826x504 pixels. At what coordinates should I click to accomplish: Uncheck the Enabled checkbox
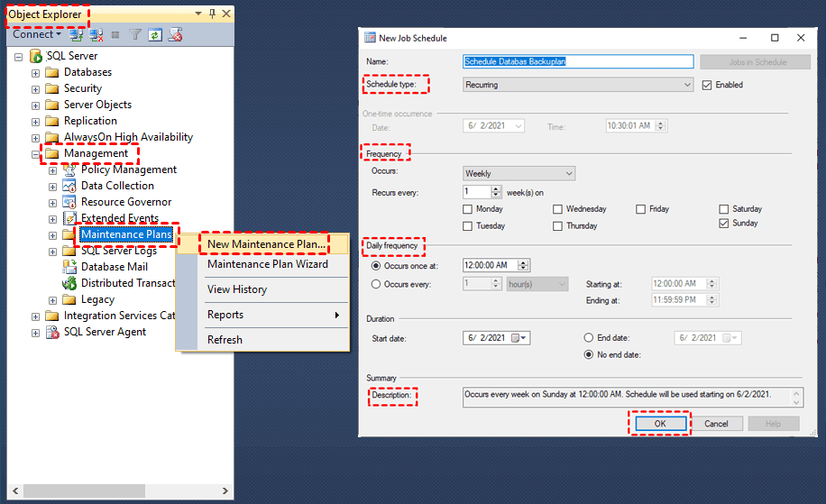click(x=707, y=85)
